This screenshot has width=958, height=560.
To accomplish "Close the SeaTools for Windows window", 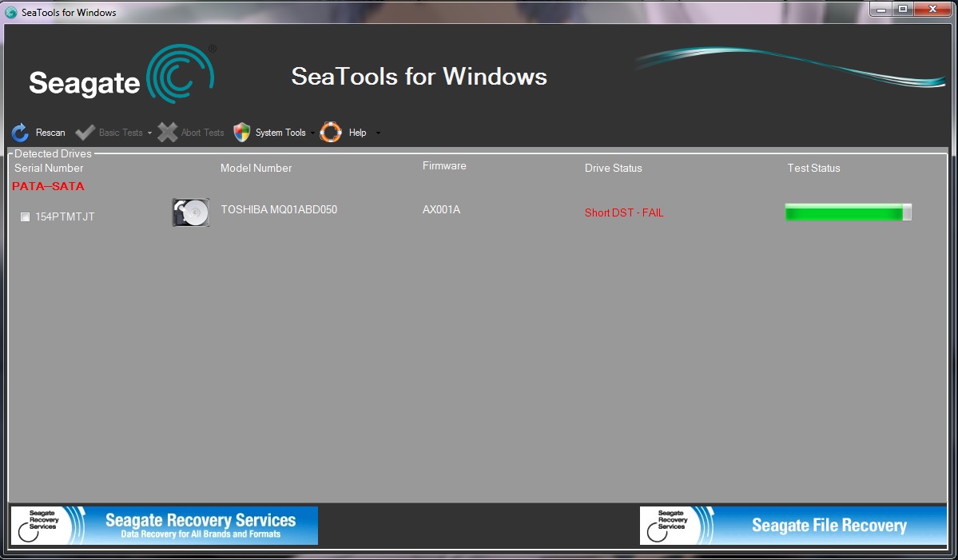I will pyautogui.click(x=933, y=9).
